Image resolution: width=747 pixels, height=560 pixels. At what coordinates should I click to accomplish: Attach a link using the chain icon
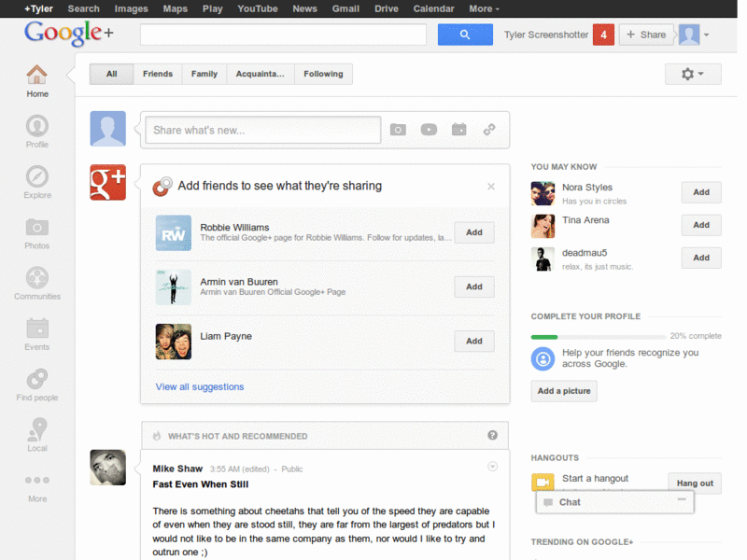pos(489,130)
